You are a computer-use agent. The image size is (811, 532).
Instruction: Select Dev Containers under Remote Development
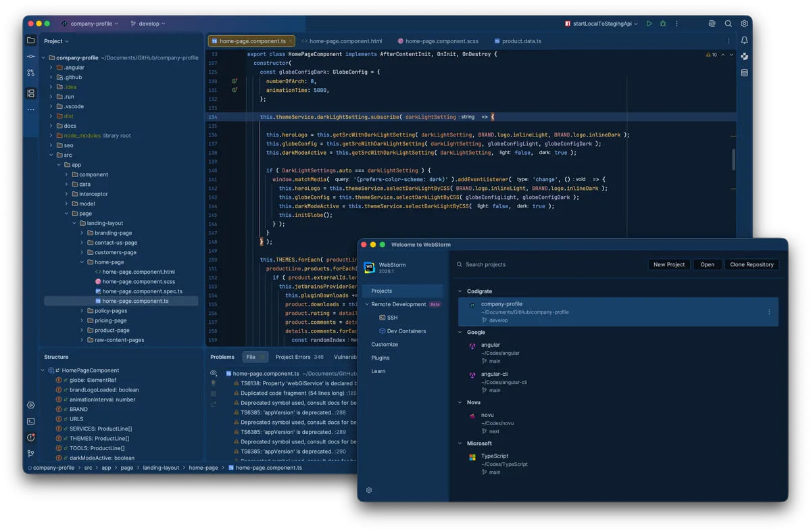tap(402, 331)
